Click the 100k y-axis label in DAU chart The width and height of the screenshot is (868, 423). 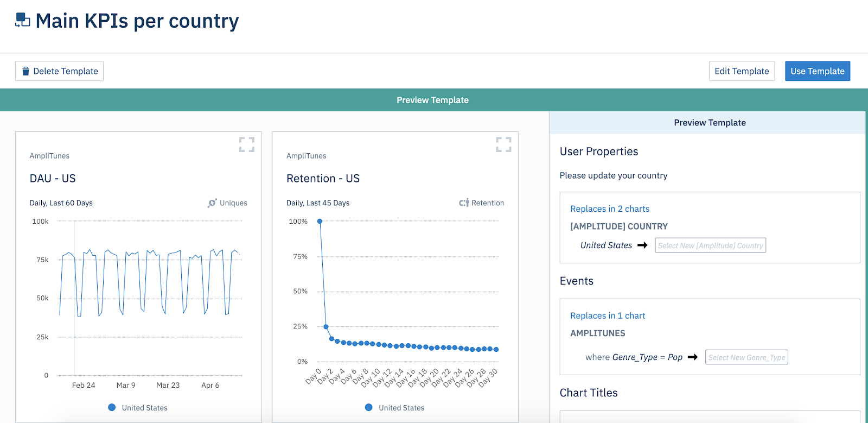(x=40, y=222)
